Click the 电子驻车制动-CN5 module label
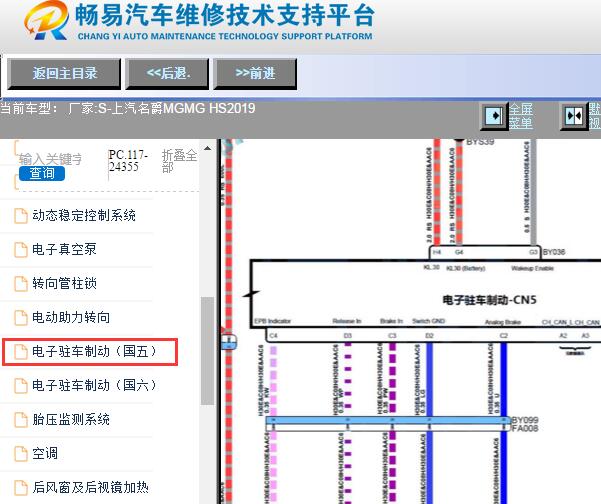601x504 pixels. tap(489, 300)
